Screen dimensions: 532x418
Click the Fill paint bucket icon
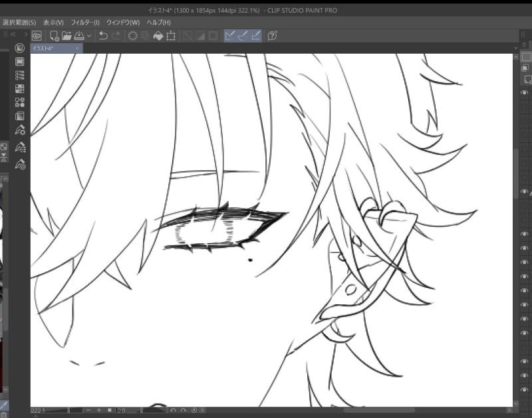(158, 36)
